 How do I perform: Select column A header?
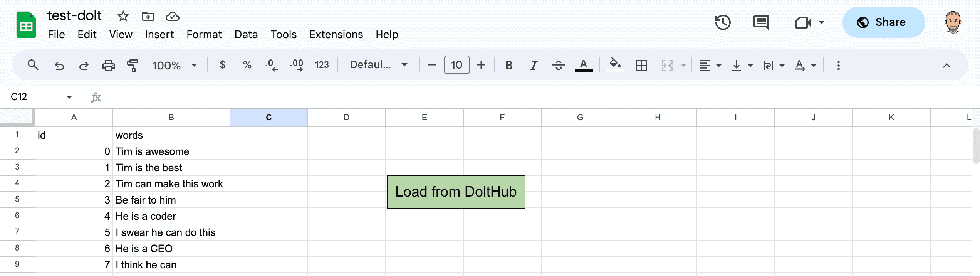point(74,117)
